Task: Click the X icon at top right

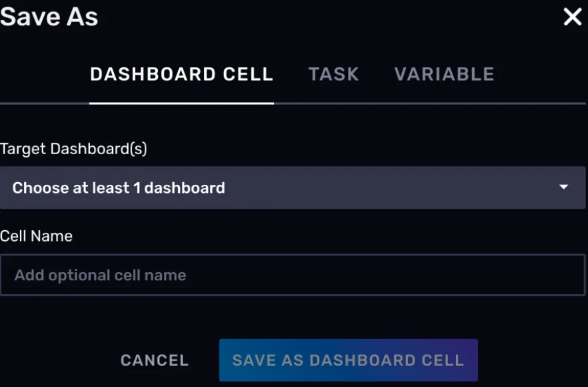Action: (573, 17)
